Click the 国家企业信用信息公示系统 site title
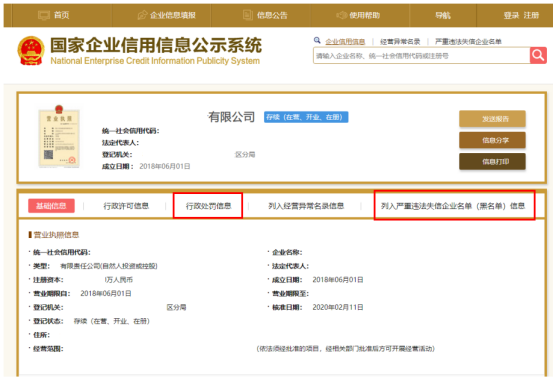This screenshot has width=554, height=382. click(156, 45)
